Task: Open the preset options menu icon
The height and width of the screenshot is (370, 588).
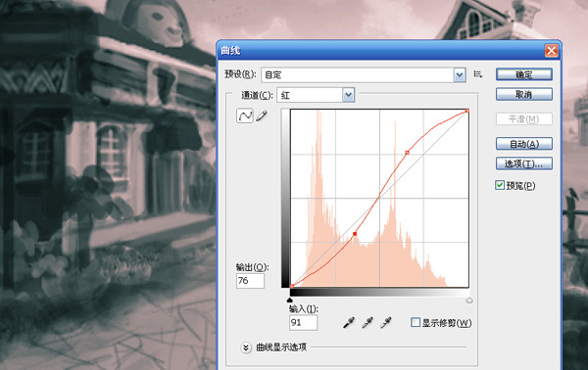Action: 477,74
